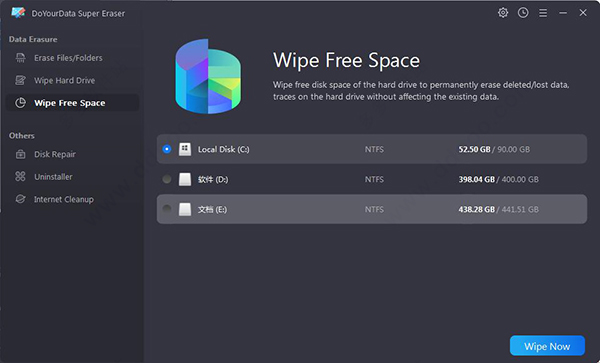Click the Local Disk (C:) Windows drive icon
Viewport: 600px width, 363px height.
tap(185, 149)
